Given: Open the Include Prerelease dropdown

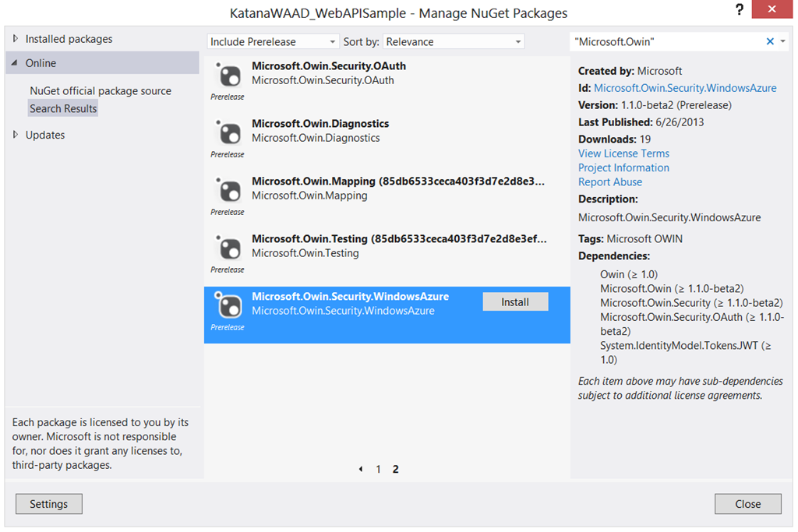Looking at the screenshot, I should click(273, 42).
